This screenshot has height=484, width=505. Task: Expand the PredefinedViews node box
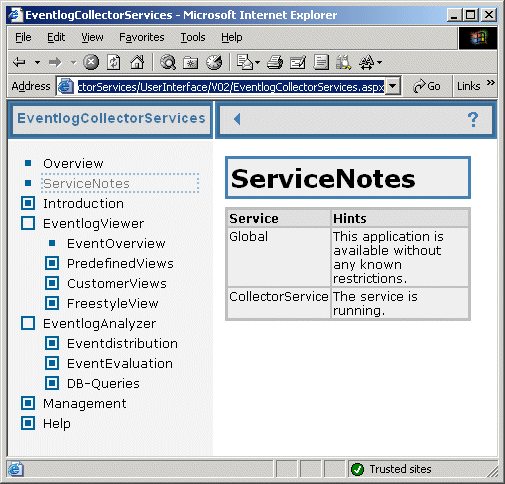[52, 263]
